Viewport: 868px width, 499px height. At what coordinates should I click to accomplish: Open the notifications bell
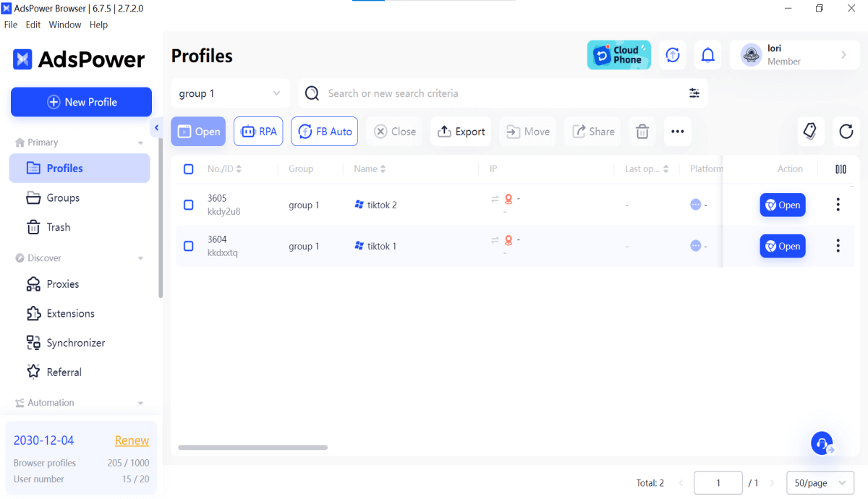[708, 55]
